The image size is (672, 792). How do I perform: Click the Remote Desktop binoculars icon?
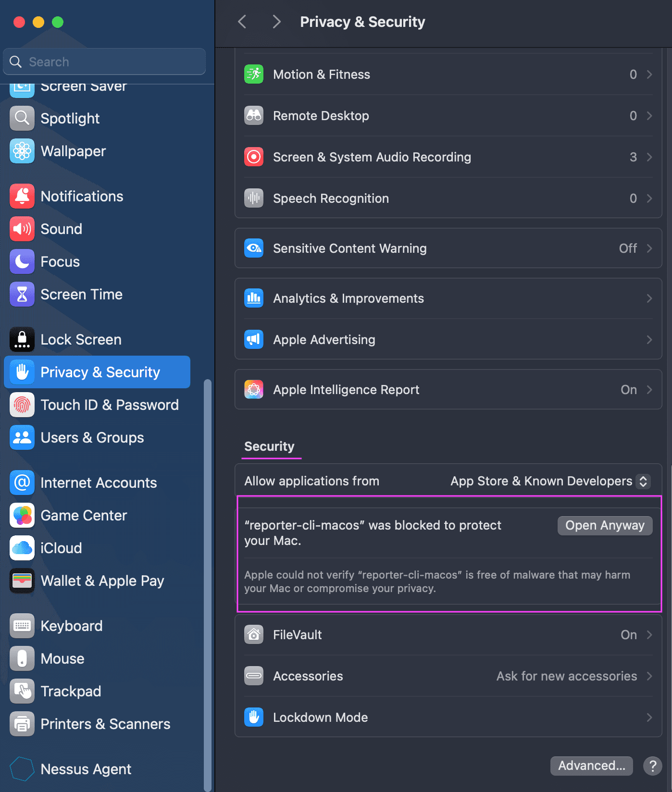coord(253,116)
